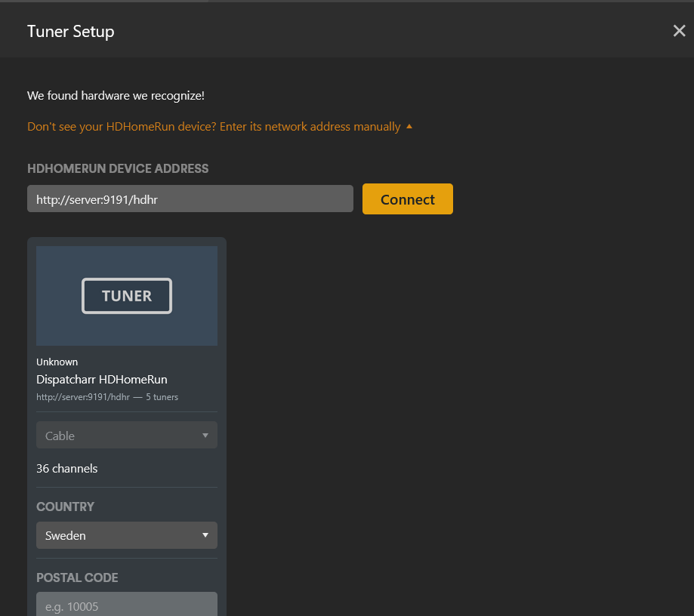This screenshot has width=694, height=616.
Task: Close the Tuner Setup dialog with the X
Action: click(x=678, y=31)
